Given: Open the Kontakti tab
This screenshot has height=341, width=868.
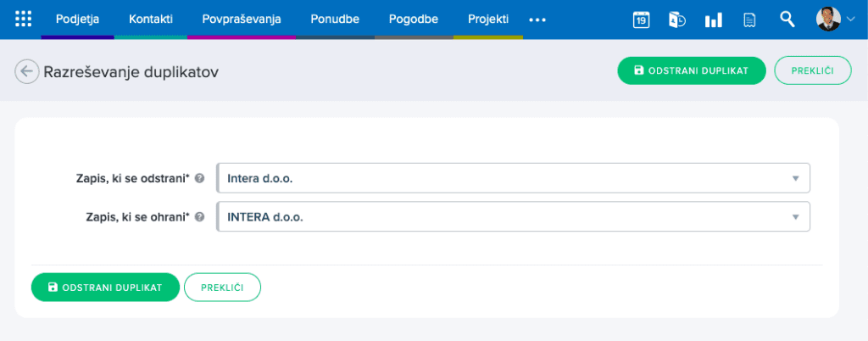Looking at the screenshot, I should (x=151, y=19).
